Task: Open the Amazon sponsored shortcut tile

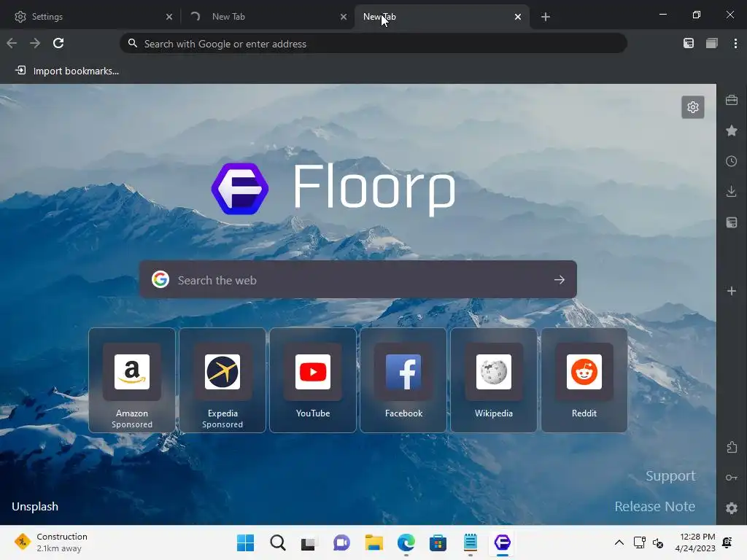Action: pos(132,380)
